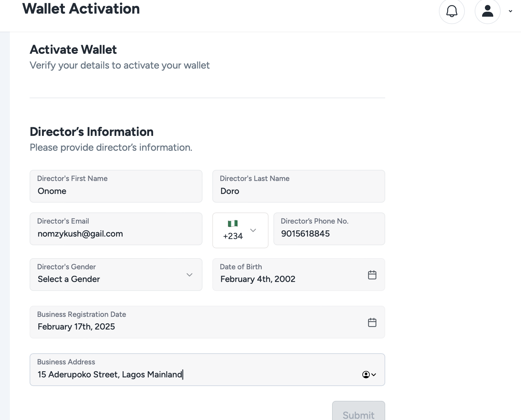This screenshot has height=420, width=521.
Task: Click into the Director's Last Name field
Action: [x=298, y=191]
